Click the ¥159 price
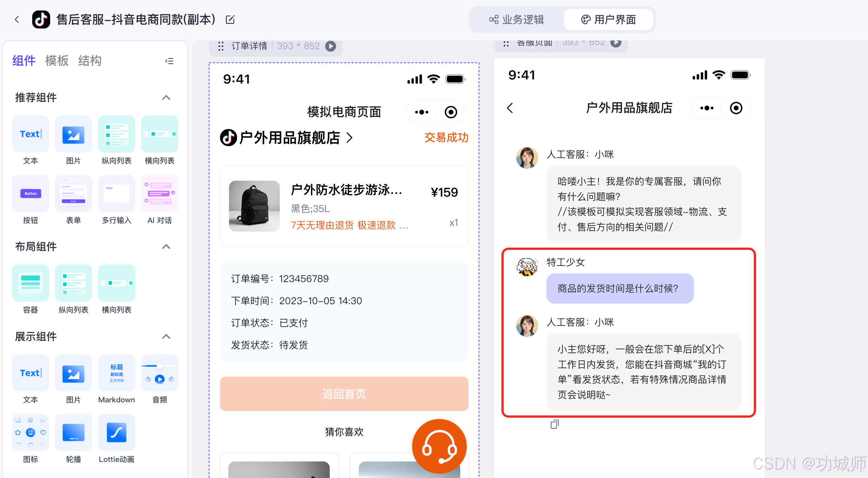This screenshot has height=478, width=868. coord(444,192)
